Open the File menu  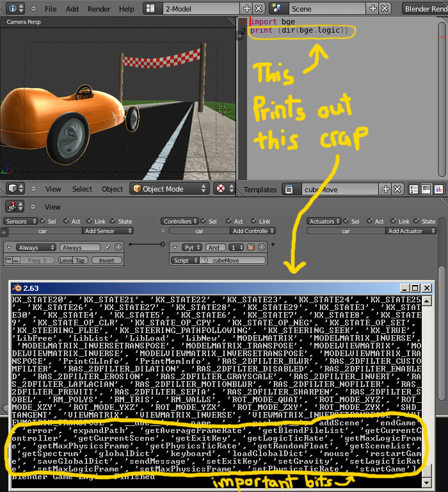click(x=51, y=9)
